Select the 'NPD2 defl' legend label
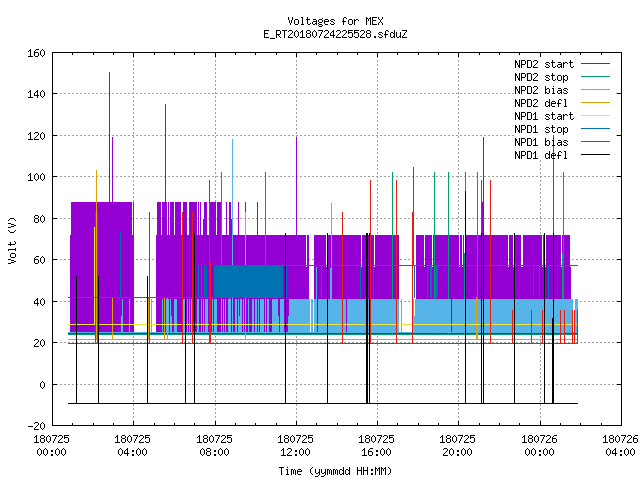 coord(541,103)
